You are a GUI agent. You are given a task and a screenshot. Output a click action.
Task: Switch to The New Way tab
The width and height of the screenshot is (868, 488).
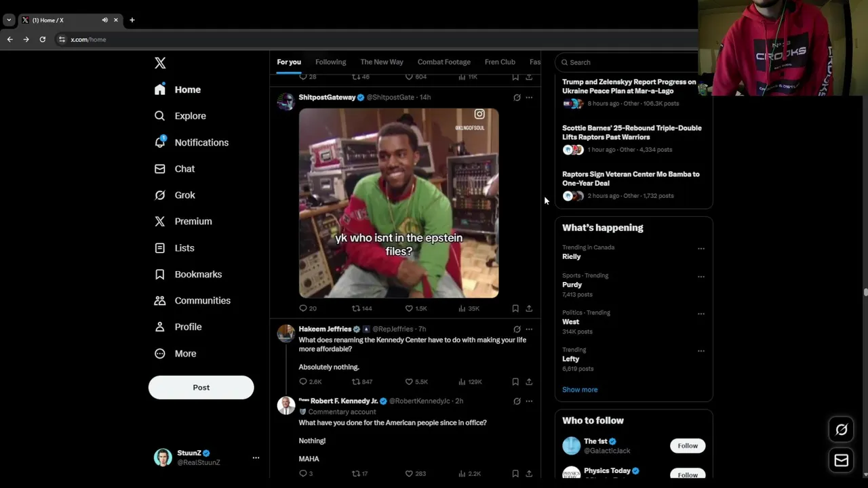coord(382,62)
